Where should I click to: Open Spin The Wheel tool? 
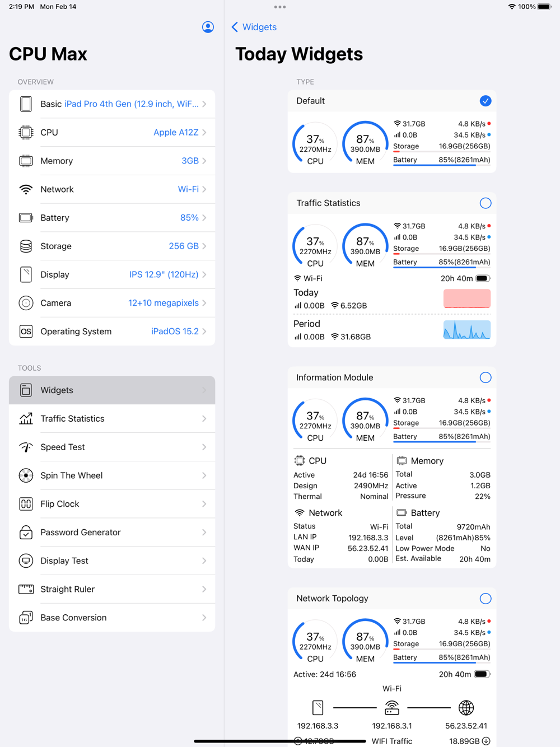point(112,475)
